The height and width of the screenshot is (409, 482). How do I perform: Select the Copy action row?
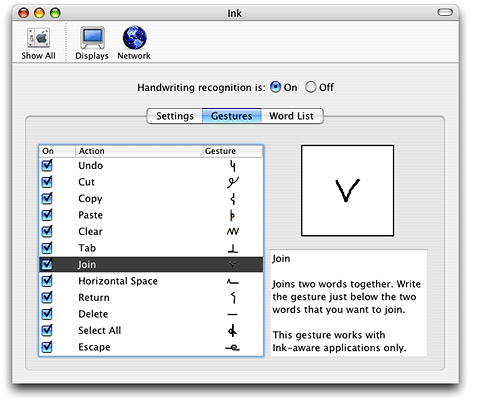coord(151,198)
